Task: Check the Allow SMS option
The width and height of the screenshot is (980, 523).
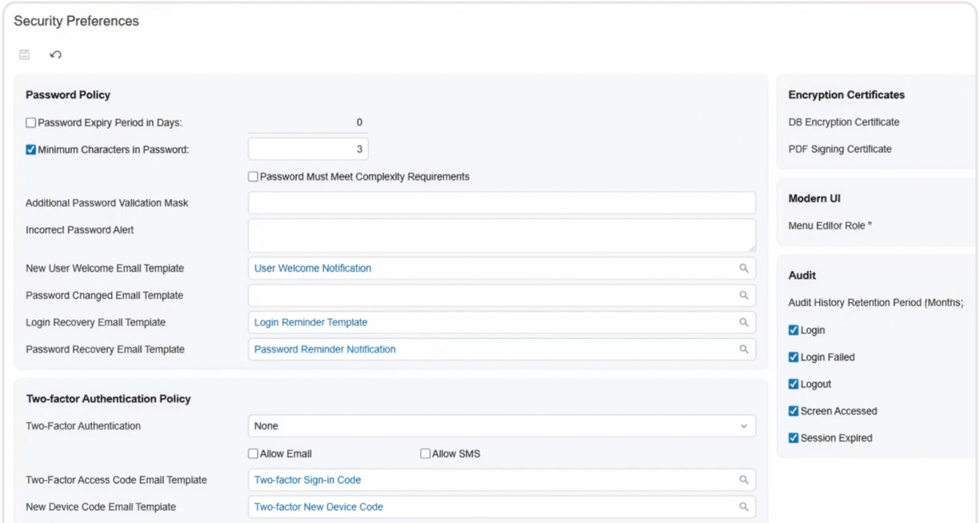Action: 425,454
